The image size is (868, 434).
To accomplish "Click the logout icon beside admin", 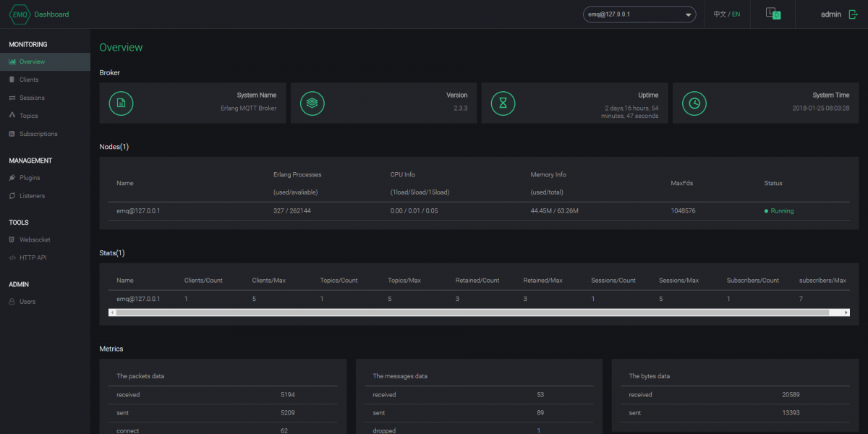I will [x=853, y=14].
